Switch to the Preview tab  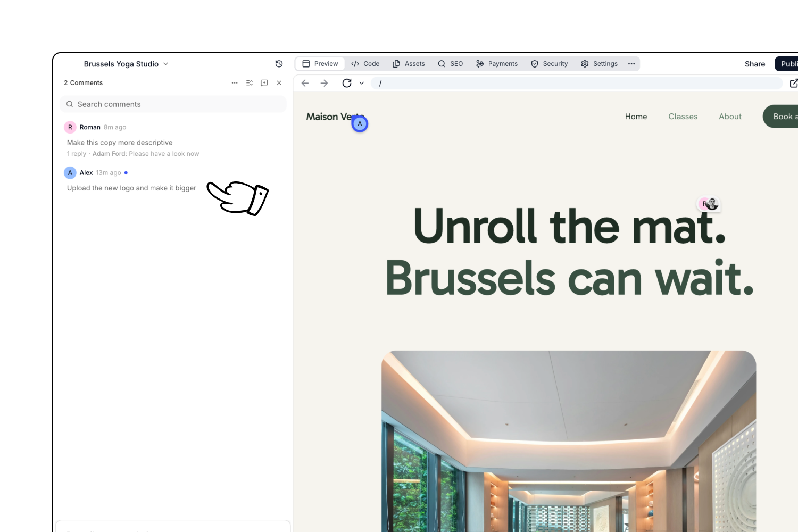pyautogui.click(x=320, y=64)
